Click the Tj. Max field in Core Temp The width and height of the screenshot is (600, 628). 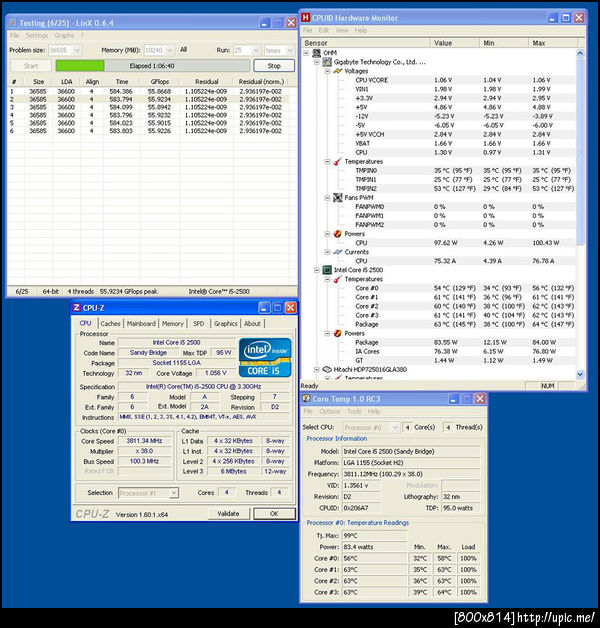(x=374, y=535)
